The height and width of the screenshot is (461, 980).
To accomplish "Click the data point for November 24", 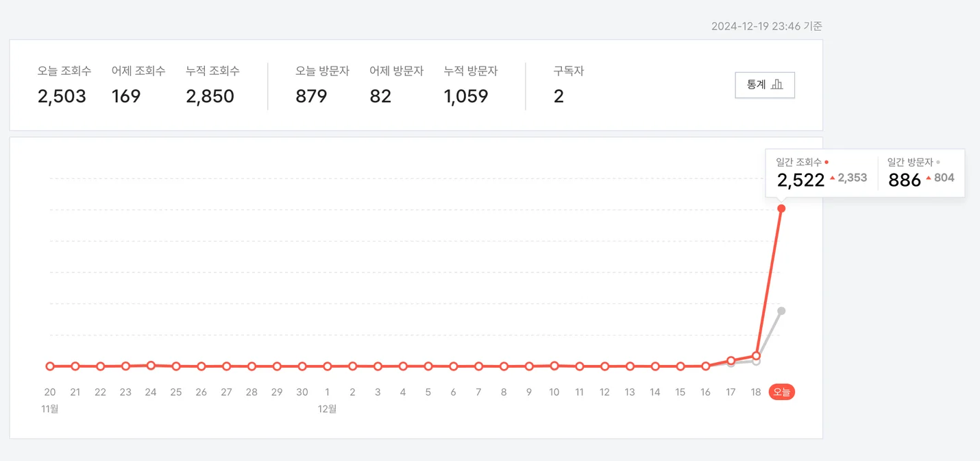I will [x=151, y=366].
